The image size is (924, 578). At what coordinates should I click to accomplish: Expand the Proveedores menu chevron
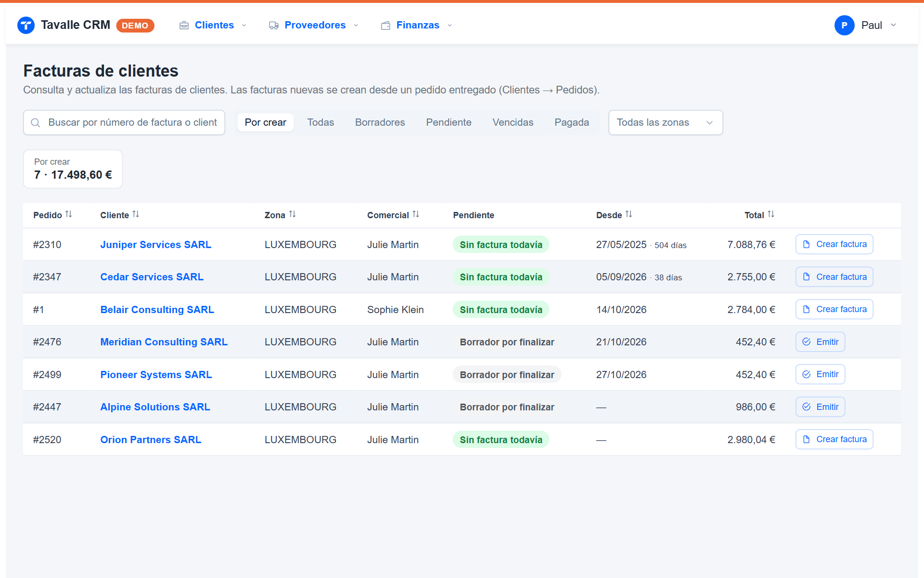(356, 26)
